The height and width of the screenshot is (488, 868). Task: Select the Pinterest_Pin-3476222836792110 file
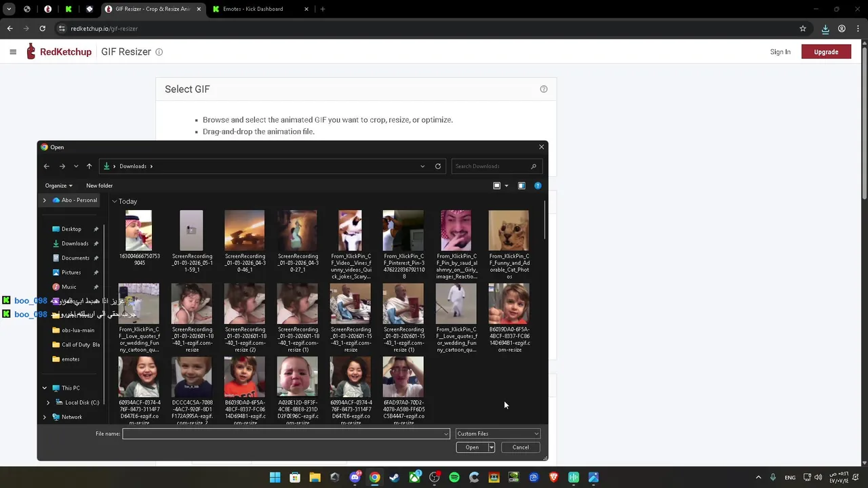(x=403, y=245)
